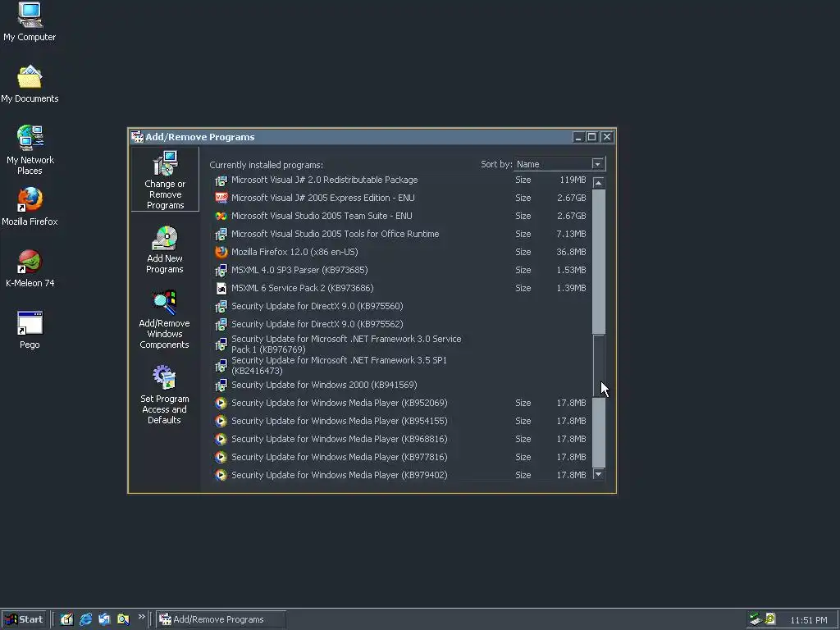Maximize the Add/Remove Programs window

[591, 137]
